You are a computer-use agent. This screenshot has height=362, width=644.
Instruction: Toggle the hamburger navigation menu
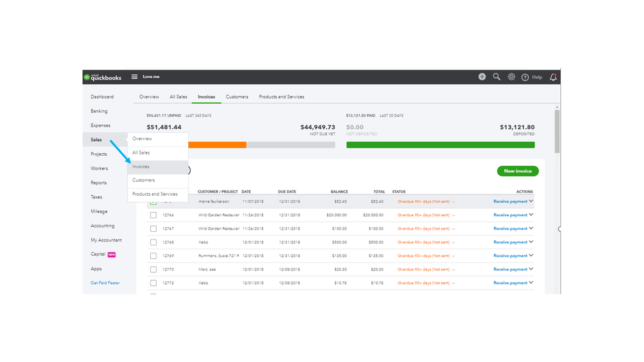(135, 77)
